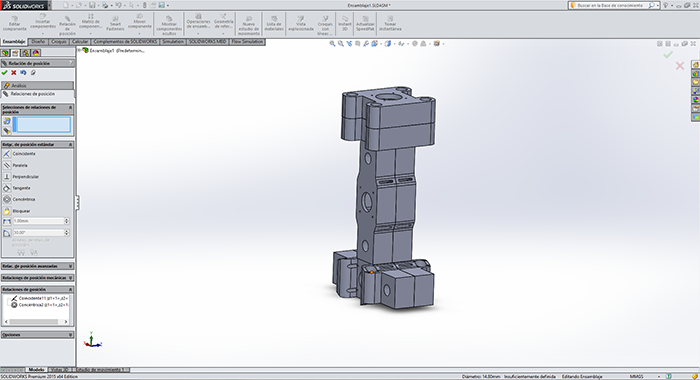Click the Print icon in quick toolbar
The image size is (700, 380).
coord(105,5)
